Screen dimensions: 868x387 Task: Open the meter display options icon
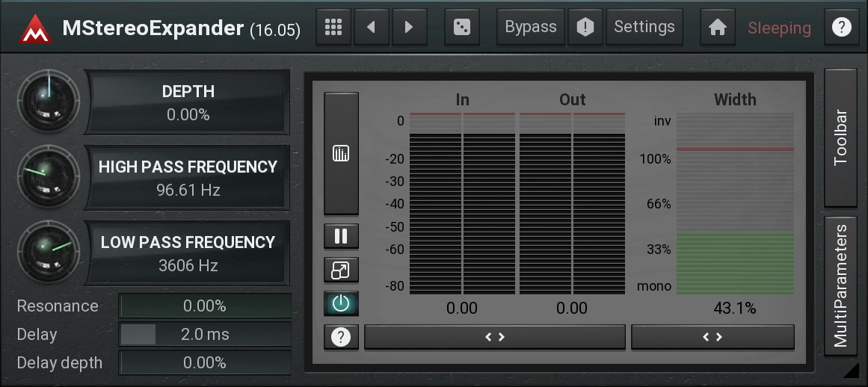point(341,153)
